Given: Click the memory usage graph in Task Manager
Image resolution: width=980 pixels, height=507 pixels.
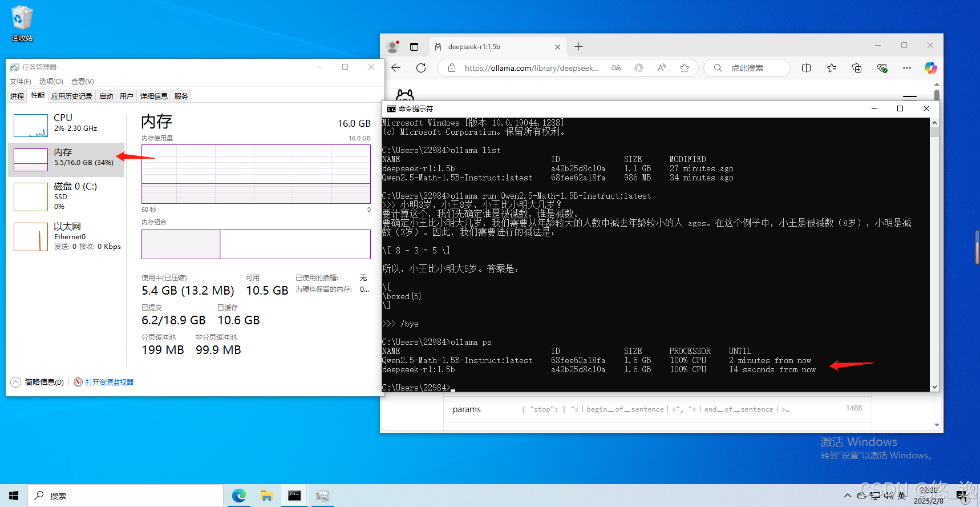Looking at the screenshot, I should pyautogui.click(x=256, y=174).
